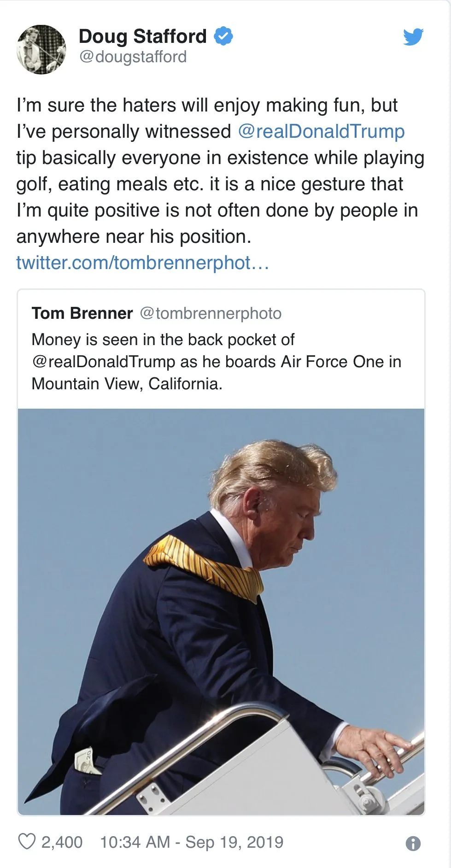451x868 pixels.
Task: Click the 2,400 likes count
Action: click(62, 842)
